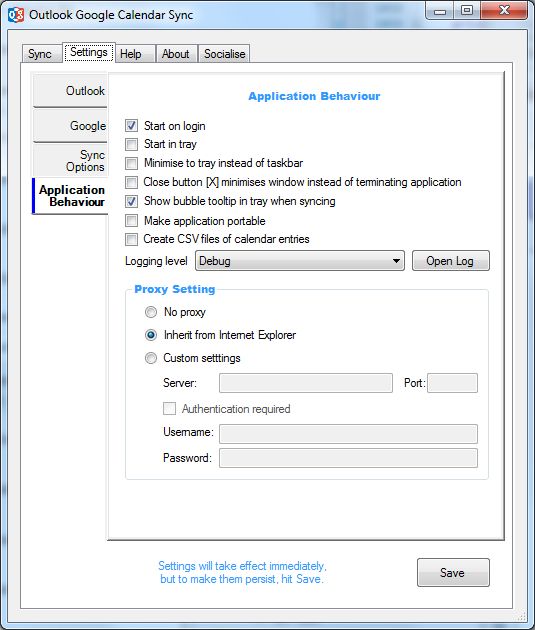Enable Create CSV files of calendar entries

pos(131,239)
